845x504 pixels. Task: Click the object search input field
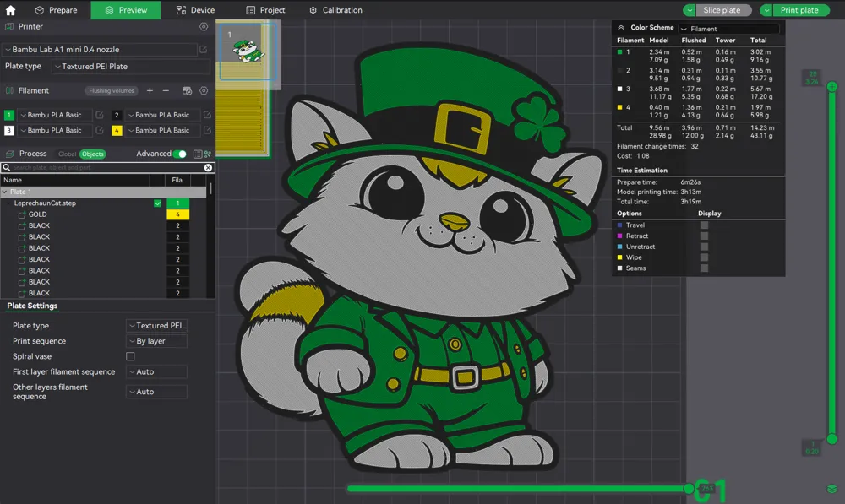106,167
